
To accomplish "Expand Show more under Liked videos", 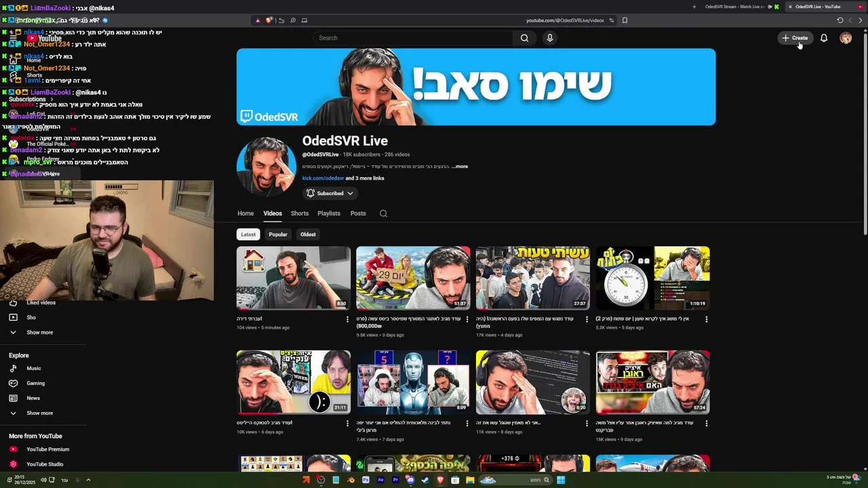I will click(39, 332).
